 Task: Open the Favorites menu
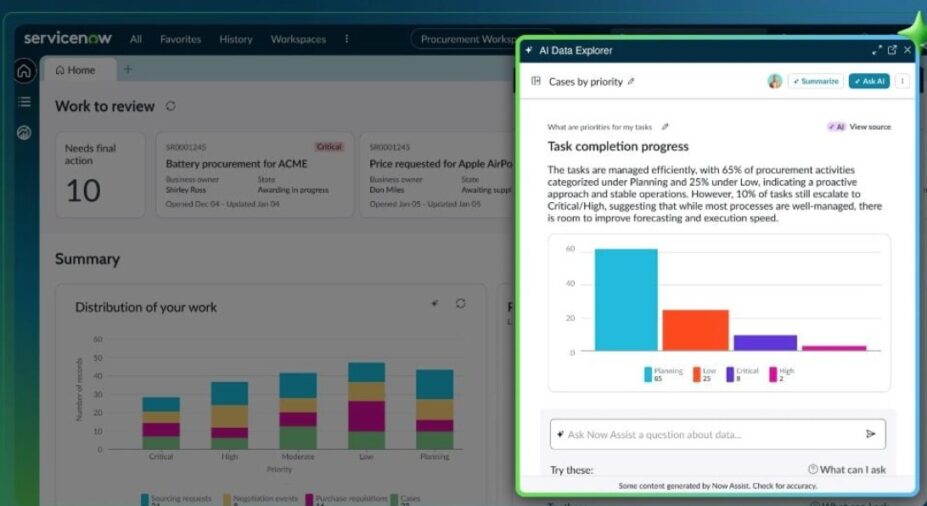tap(181, 39)
